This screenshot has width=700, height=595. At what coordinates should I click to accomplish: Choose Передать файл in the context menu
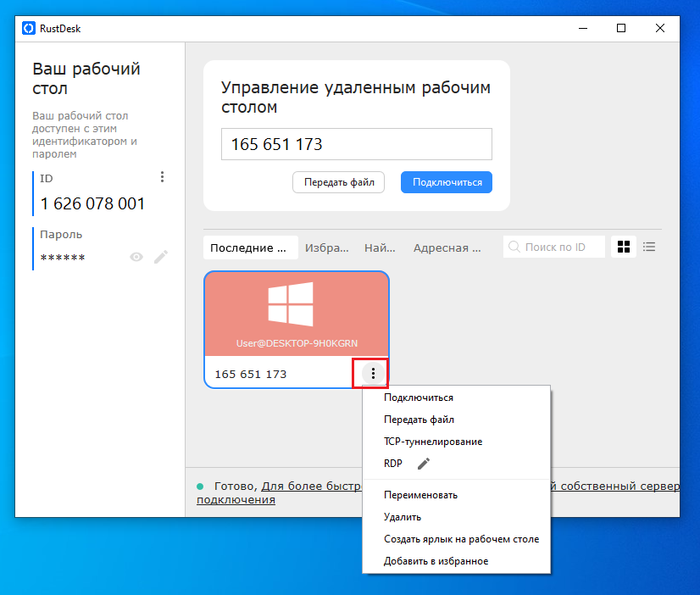[x=456, y=420]
